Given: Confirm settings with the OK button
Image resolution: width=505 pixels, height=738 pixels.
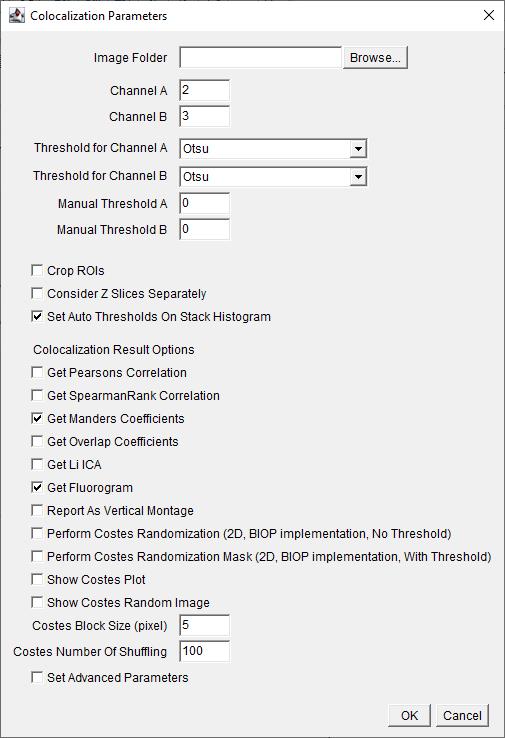Looking at the screenshot, I should (409, 715).
